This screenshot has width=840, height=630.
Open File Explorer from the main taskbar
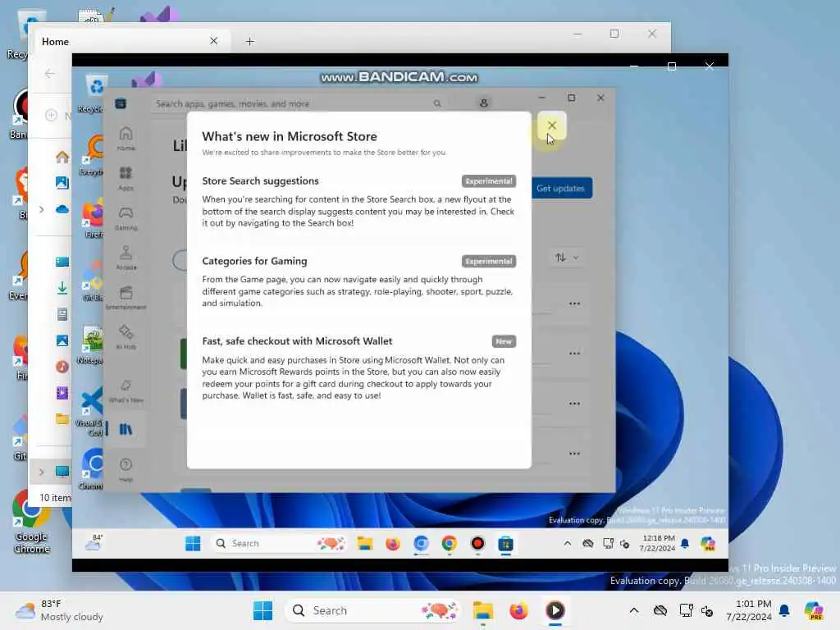(x=483, y=610)
